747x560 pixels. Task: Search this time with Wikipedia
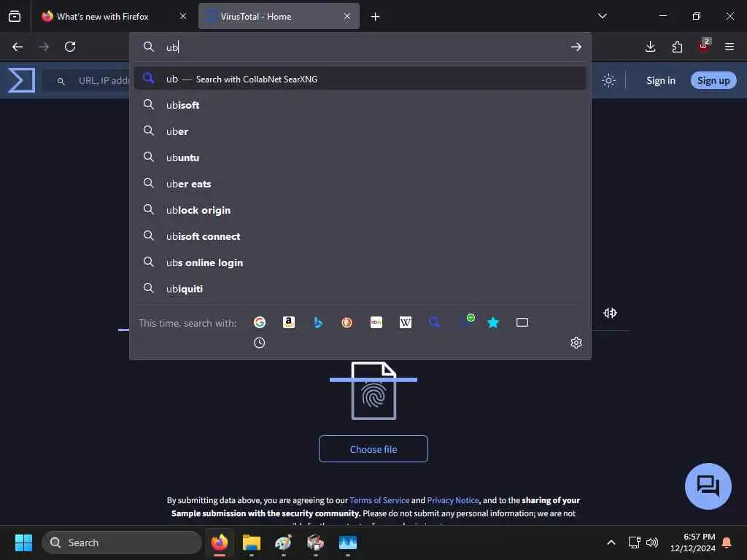point(406,322)
